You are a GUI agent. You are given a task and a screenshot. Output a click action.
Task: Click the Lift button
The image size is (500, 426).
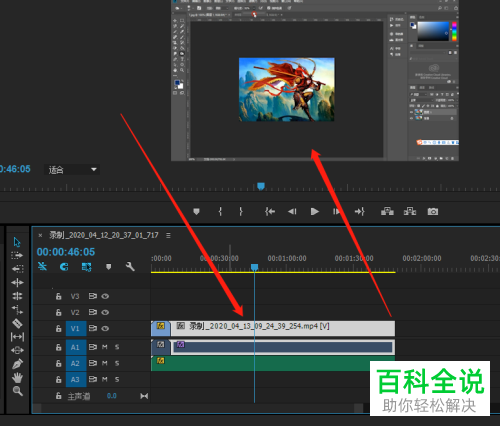[387, 211]
